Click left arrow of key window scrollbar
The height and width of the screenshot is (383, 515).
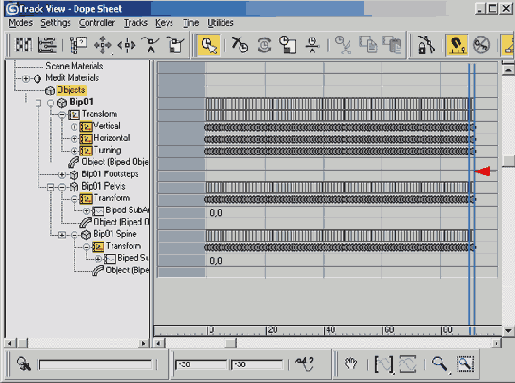pyautogui.click(x=159, y=343)
